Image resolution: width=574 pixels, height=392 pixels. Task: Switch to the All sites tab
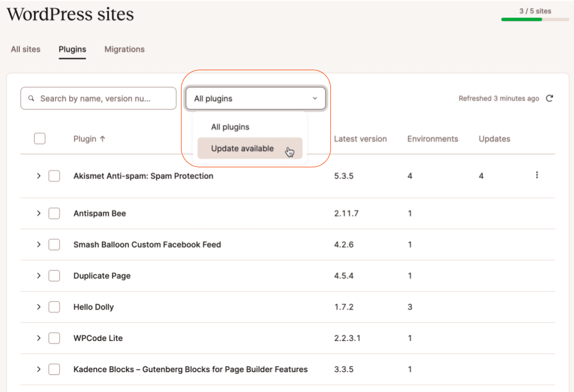pos(25,49)
